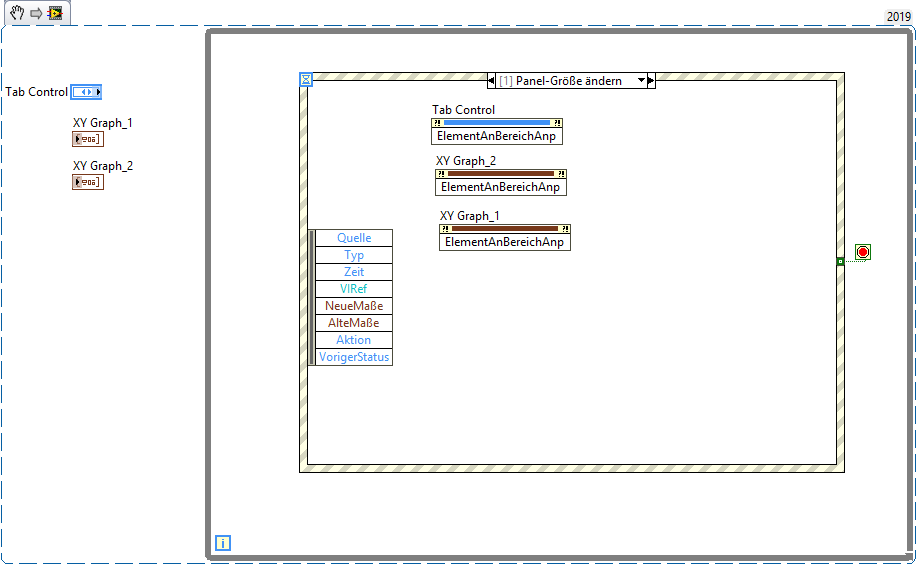The width and height of the screenshot is (917, 565).
Task: Select the hand scroll tool icon
Action: [x=17, y=13]
